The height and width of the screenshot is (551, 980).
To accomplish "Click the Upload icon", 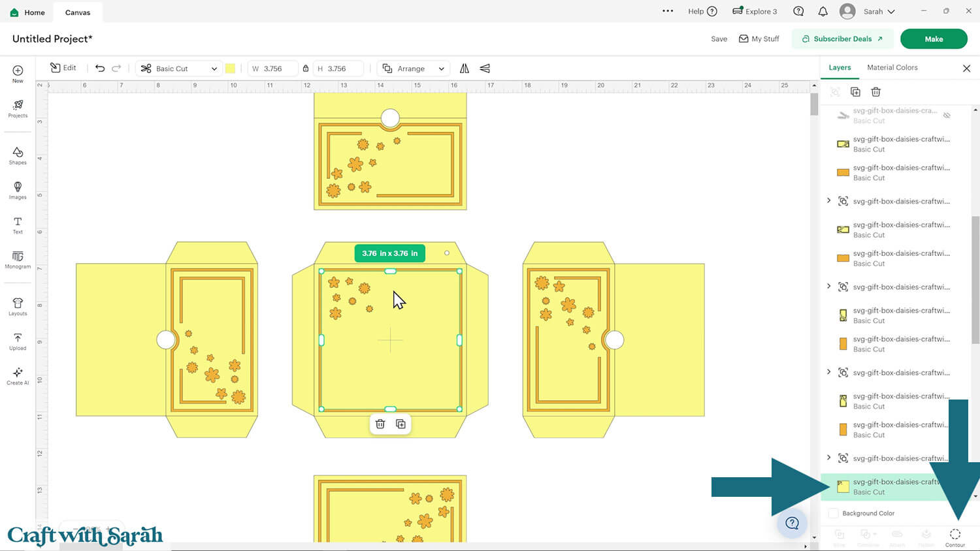I will coord(18,341).
